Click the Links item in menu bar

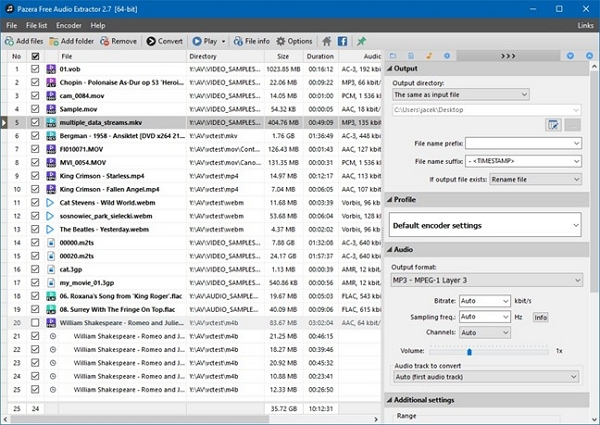585,25
